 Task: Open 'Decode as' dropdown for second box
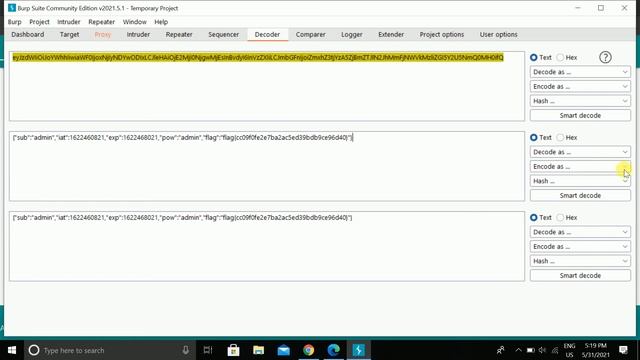580,152
